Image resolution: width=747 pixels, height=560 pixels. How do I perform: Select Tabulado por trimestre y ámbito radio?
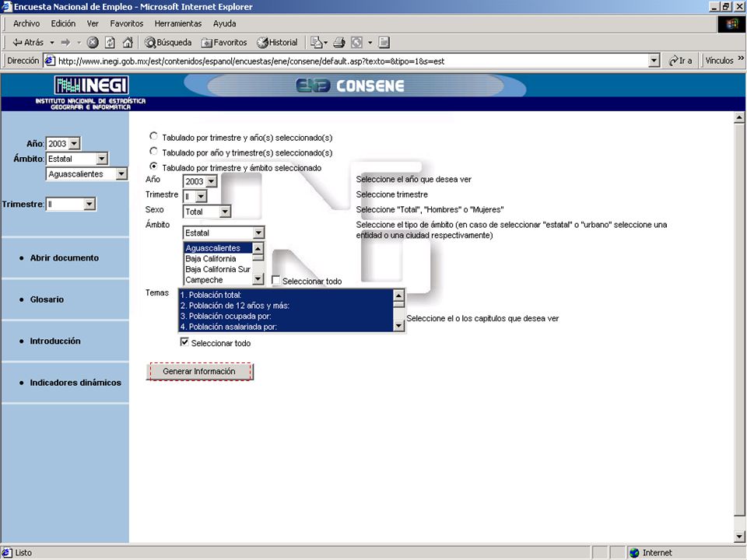pyautogui.click(x=153, y=166)
